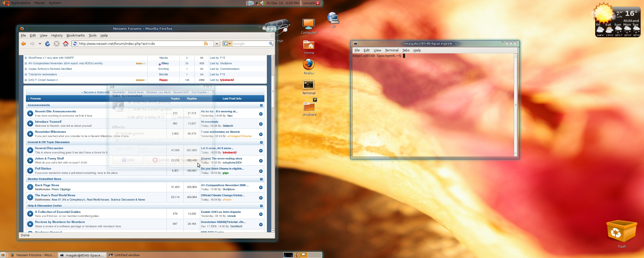Click the scroll-down arrow in Firefox scrollbar
Screen dimensions: 644x258
pyautogui.click(x=273, y=230)
